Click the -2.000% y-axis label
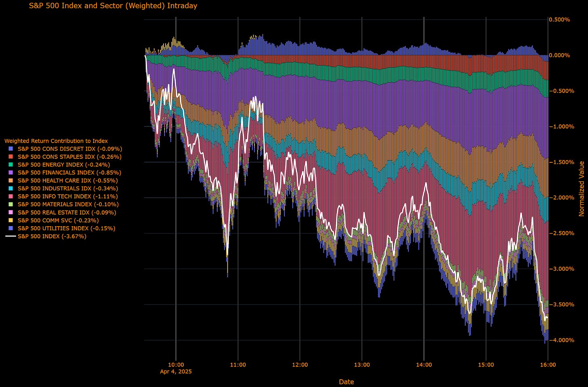This screenshot has height=387, width=588. click(x=561, y=198)
